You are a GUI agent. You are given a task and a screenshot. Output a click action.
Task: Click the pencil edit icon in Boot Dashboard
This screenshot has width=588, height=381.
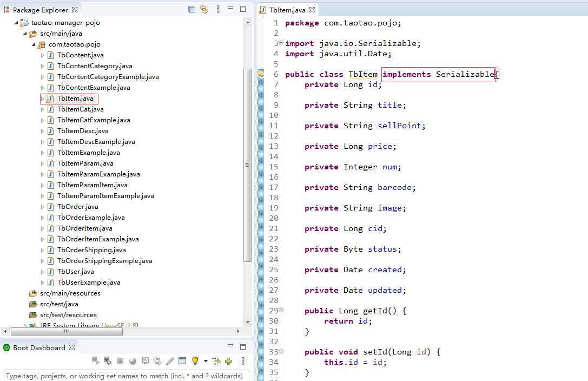tap(170, 361)
